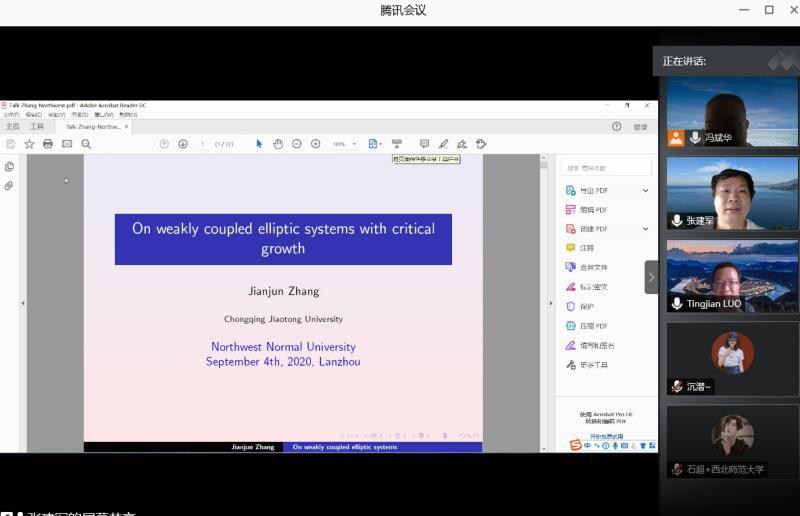Screen dimensions: 800x516
Task: Click the zoom out minus icon
Action: (x=297, y=144)
